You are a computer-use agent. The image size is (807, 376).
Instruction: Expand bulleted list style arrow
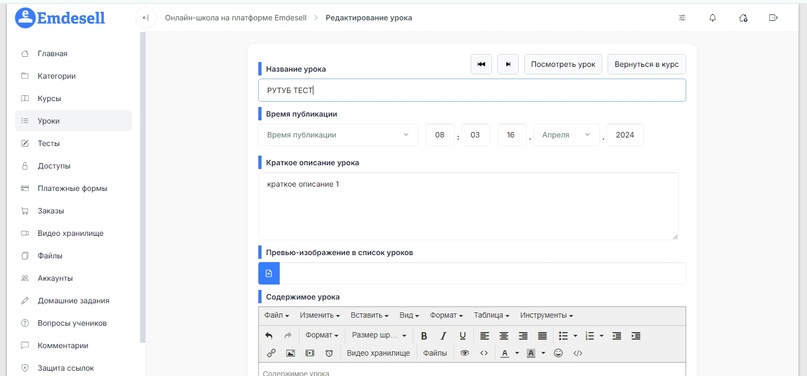click(x=575, y=336)
